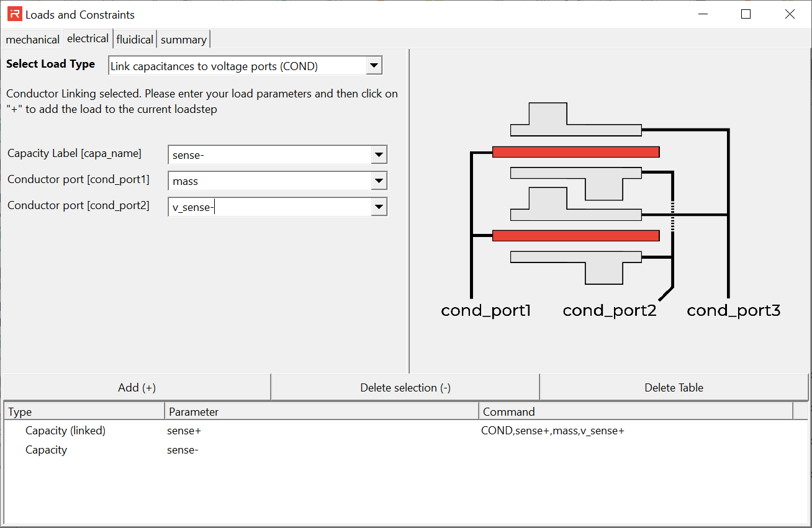Image resolution: width=812 pixels, height=528 pixels.
Task: Switch to the mechanical tab
Action: coord(32,40)
